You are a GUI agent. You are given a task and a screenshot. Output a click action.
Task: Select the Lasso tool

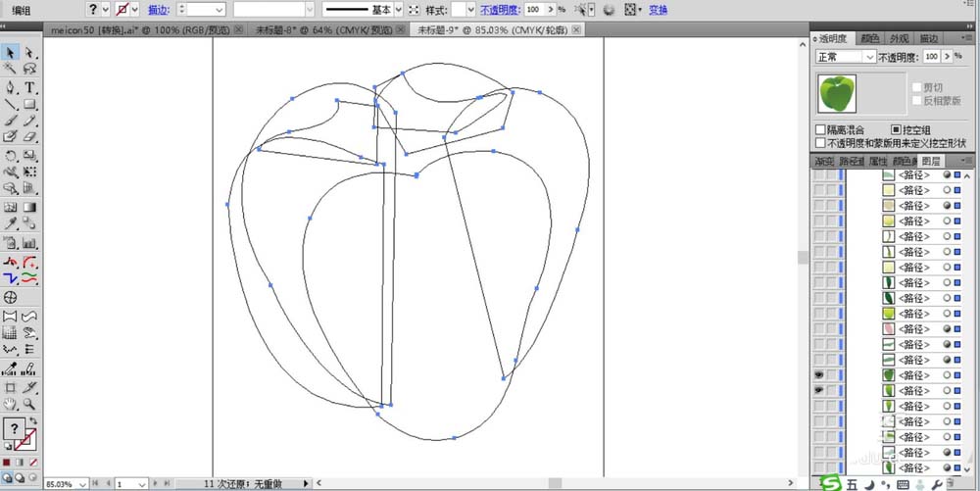[x=29, y=69]
